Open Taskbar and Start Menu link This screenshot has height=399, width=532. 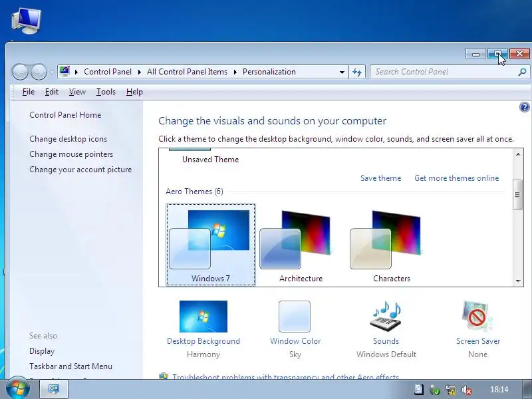(70, 366)
